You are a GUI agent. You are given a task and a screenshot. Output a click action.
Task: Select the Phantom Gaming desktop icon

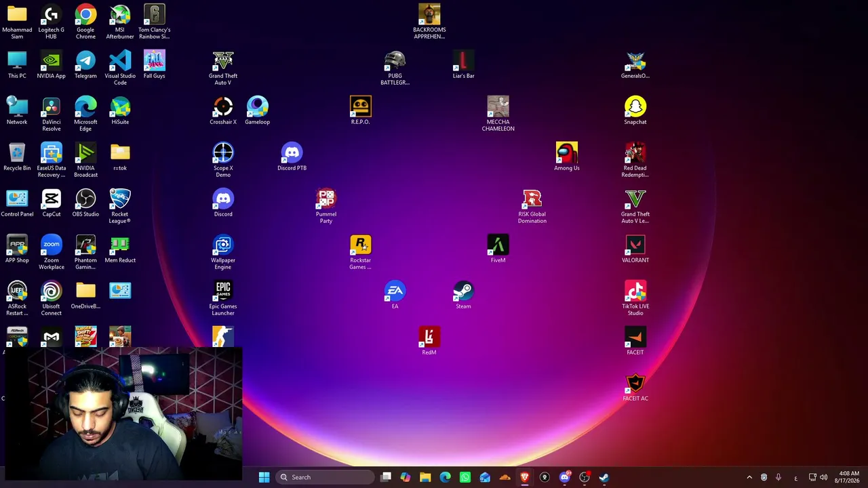[x=85, y=251]
